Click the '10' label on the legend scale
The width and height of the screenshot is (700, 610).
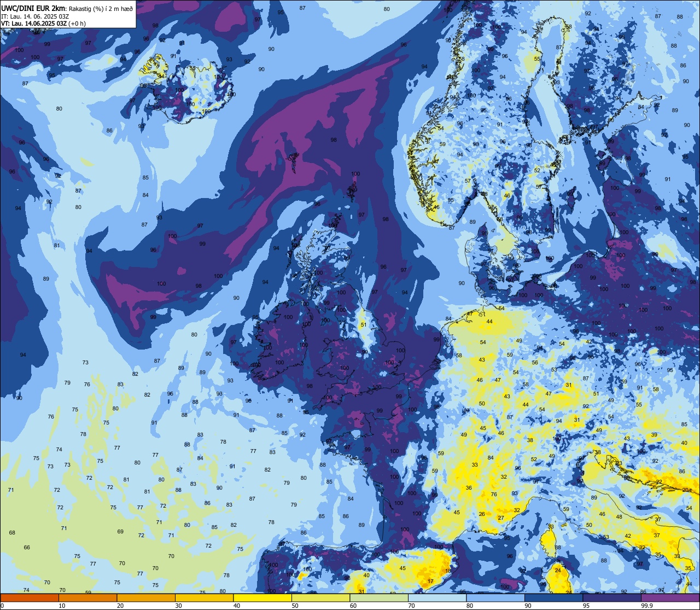tap(62, 606)
